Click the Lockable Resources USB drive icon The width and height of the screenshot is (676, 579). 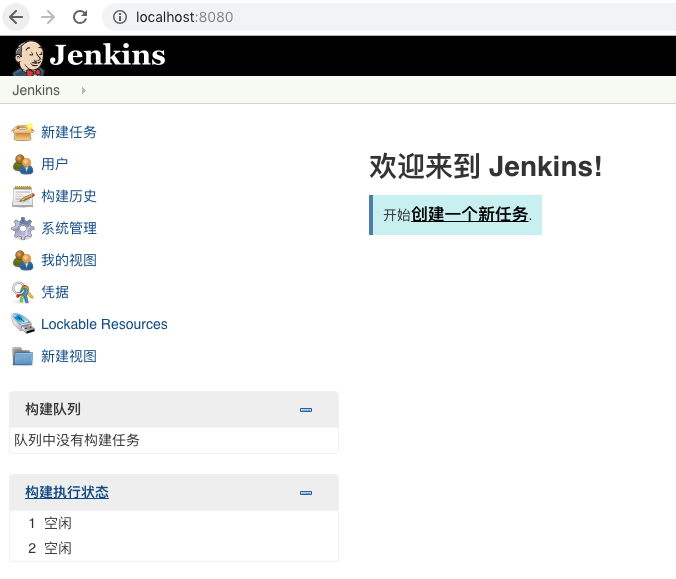point(23,323)
